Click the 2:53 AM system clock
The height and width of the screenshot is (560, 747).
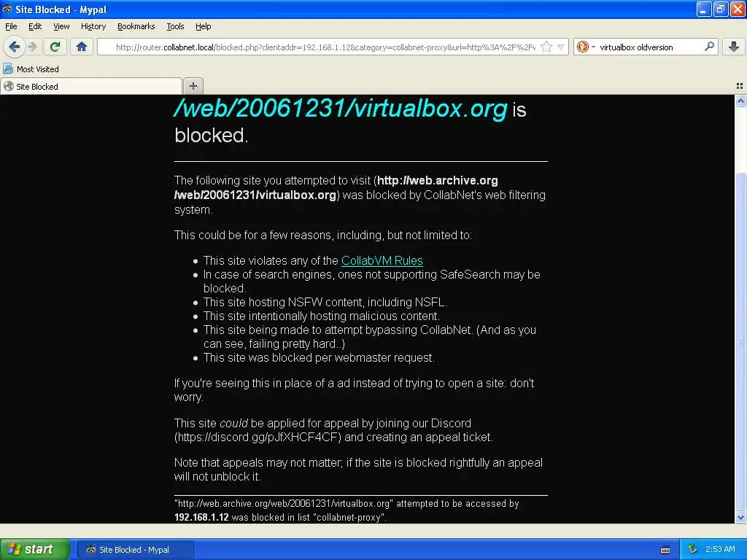pyautogui.click(x=720, y=549)
